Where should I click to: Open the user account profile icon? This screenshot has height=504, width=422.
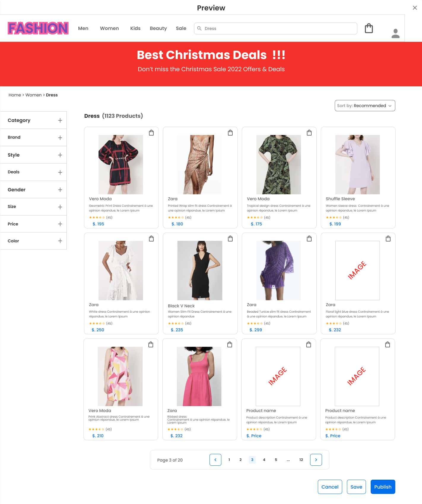[396, 33]
